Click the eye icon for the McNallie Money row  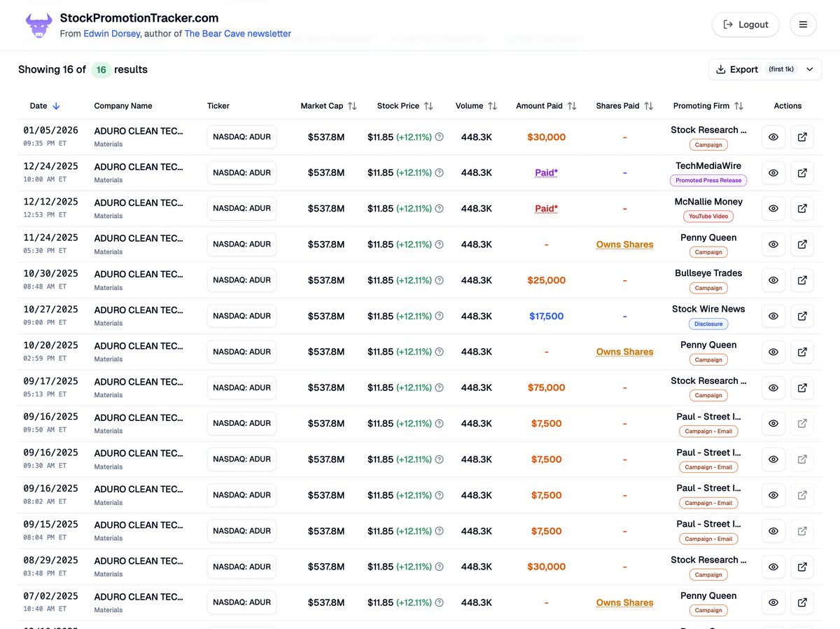click(x=773, y=208)
